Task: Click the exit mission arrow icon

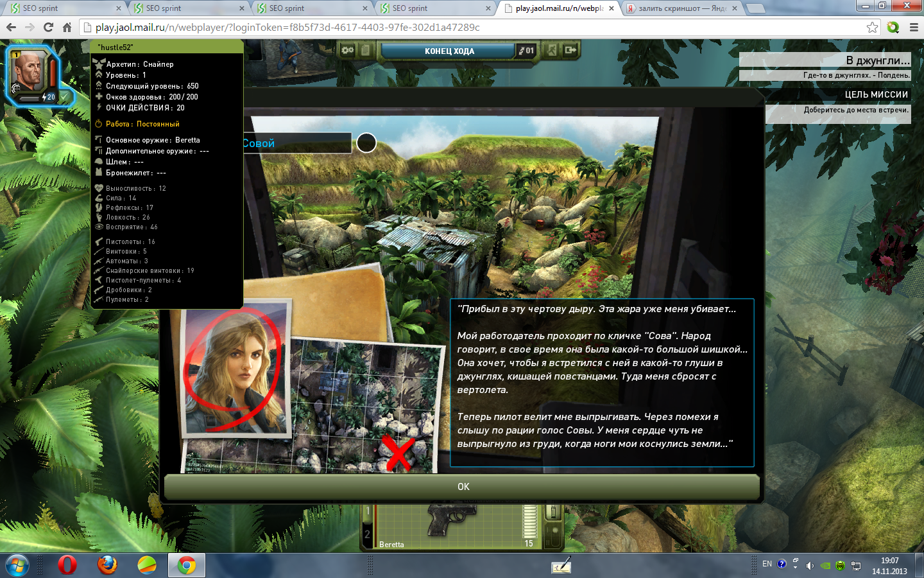Action: 570,50
